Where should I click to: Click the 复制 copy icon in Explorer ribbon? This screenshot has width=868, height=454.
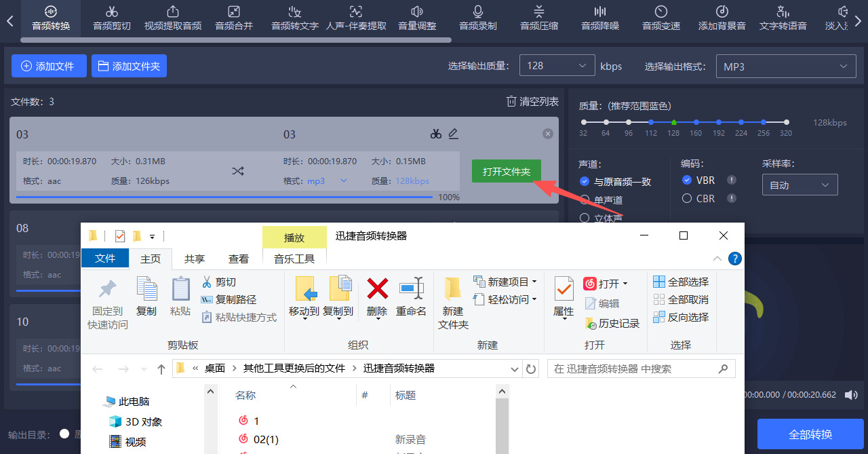tap(146, 297)
